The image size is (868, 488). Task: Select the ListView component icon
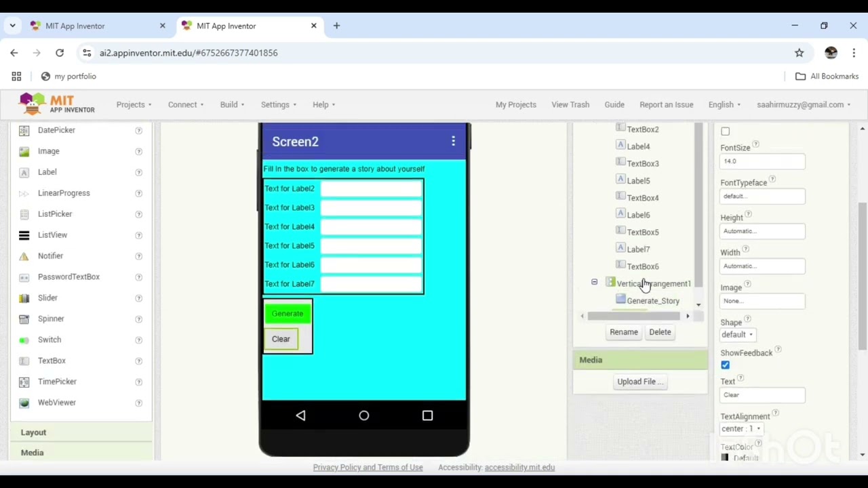(x=24, y=235)
